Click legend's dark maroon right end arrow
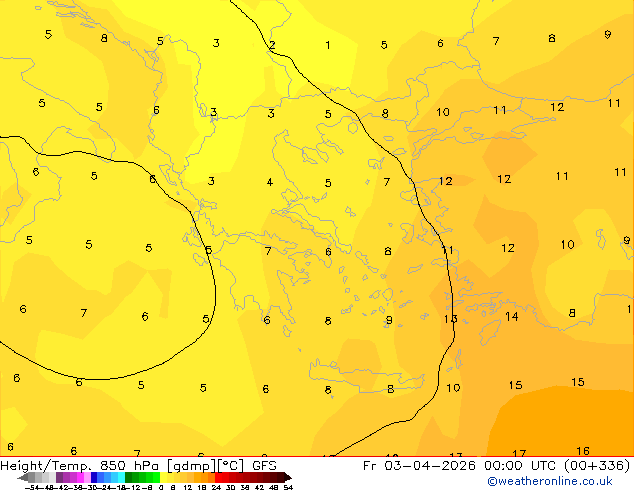634x490 pixels. pyautogui.click(x=288, y=477)
